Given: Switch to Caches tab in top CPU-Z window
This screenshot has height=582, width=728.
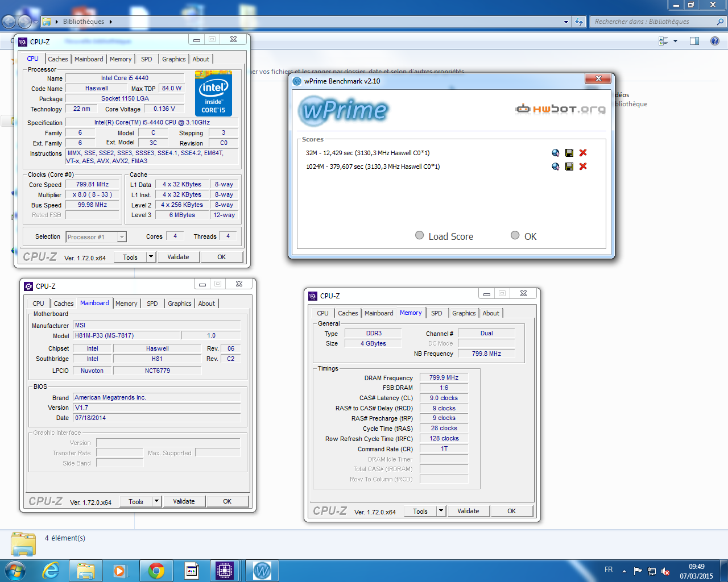Looking at the screenshot, I should click(57, 59).
